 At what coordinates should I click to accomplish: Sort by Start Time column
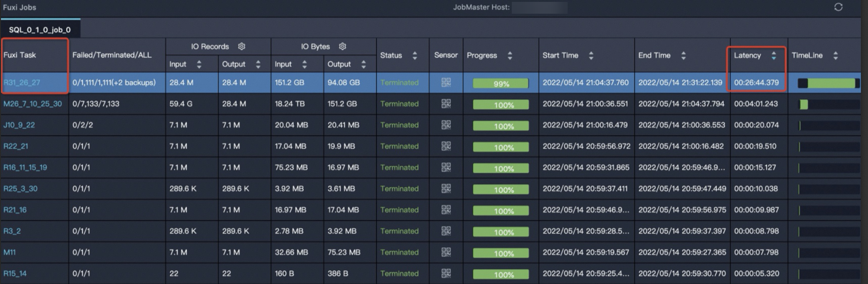tap(591, 55)
